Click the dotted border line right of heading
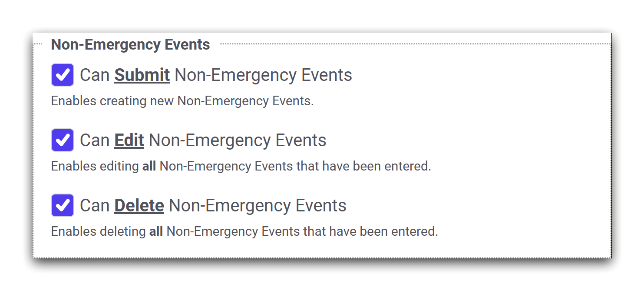 (413, 43)
